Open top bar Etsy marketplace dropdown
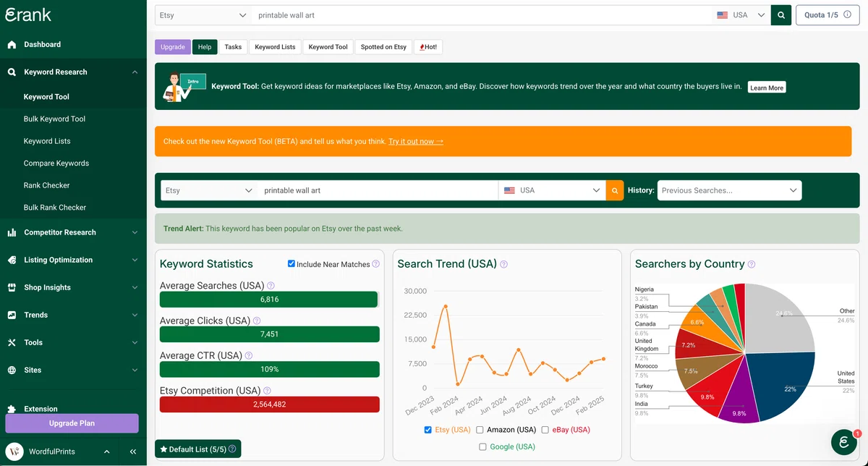Viewport: 868px width, 466px height. click(203, 14)
